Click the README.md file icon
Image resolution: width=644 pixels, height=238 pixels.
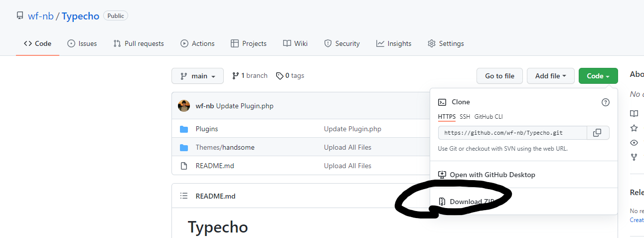click(184, 166)
